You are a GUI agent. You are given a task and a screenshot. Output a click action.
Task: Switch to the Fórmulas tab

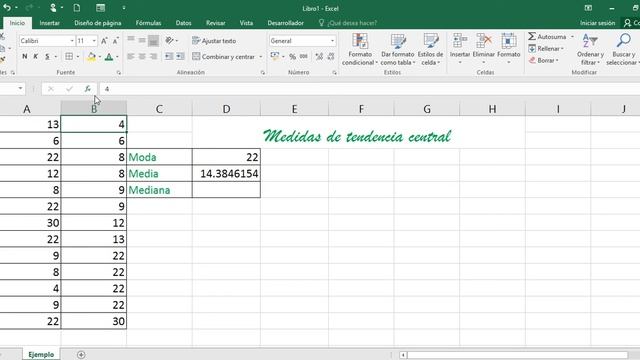(x=148, y=23)
